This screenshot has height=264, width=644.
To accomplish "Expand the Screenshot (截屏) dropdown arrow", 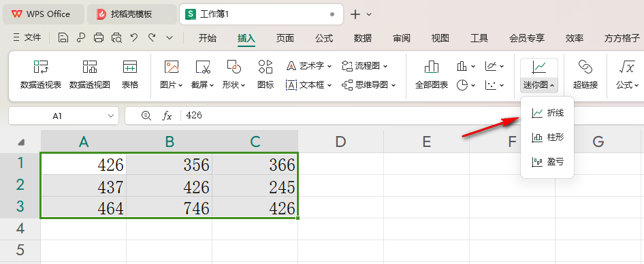I will (x=212, y=86).
